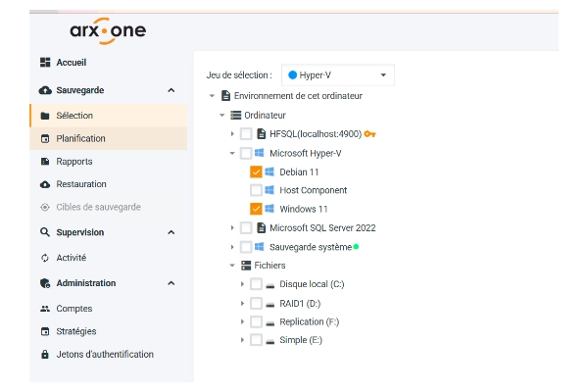Click the Jetons d'authentification lock icon
This screenshot has width=588, height=392.
click(45, 355)
